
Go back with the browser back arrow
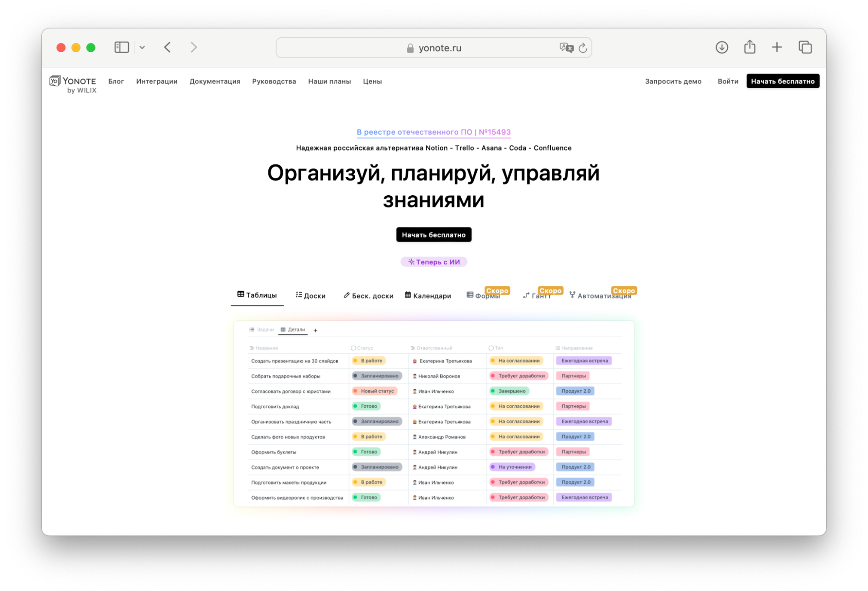168,47
